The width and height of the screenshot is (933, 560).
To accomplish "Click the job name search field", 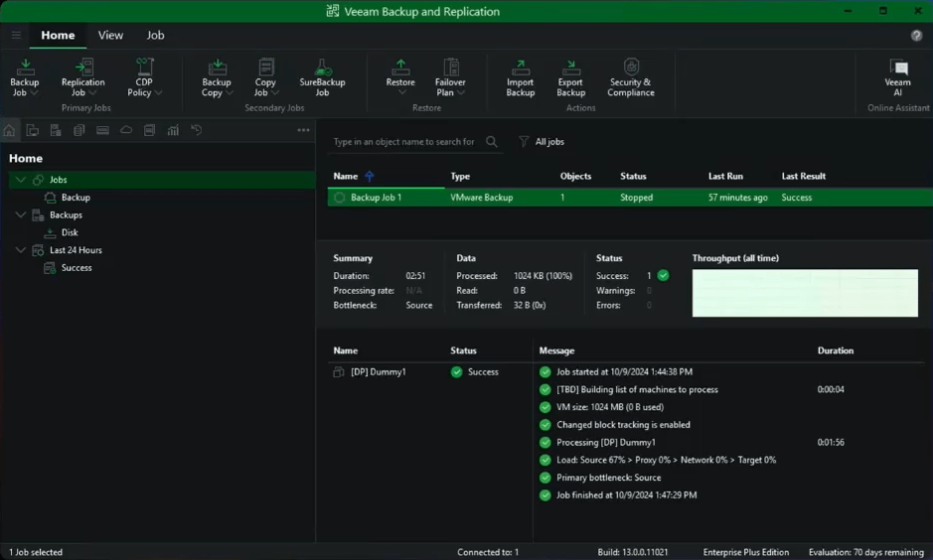I will 405,142.
